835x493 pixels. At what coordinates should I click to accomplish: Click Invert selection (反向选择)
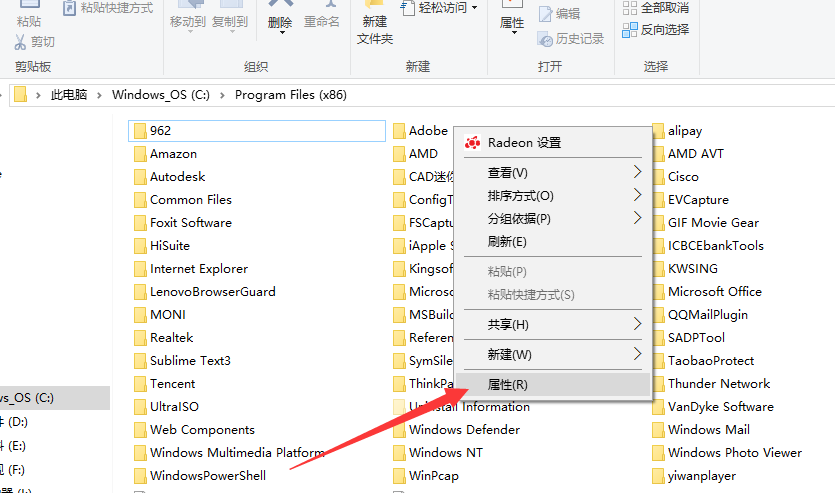(656, 30)
